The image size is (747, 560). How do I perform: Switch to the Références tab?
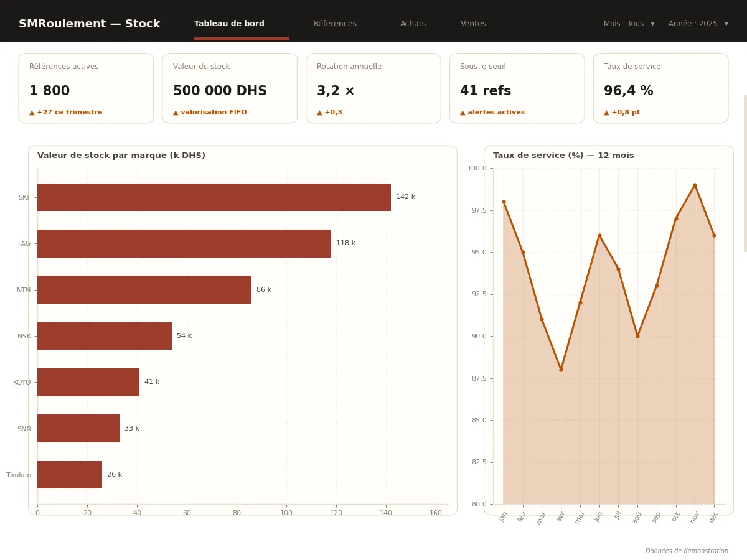coord(335,24)
